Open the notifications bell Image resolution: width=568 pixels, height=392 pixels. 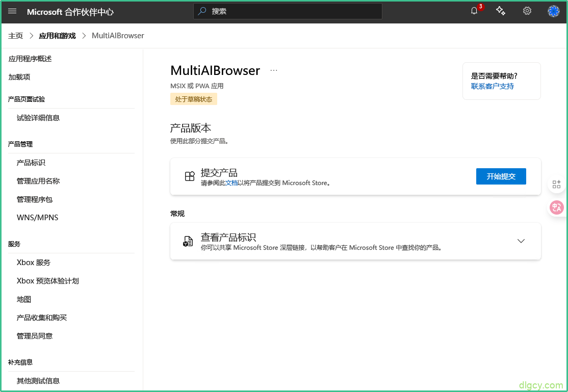[x=474, y=11]
